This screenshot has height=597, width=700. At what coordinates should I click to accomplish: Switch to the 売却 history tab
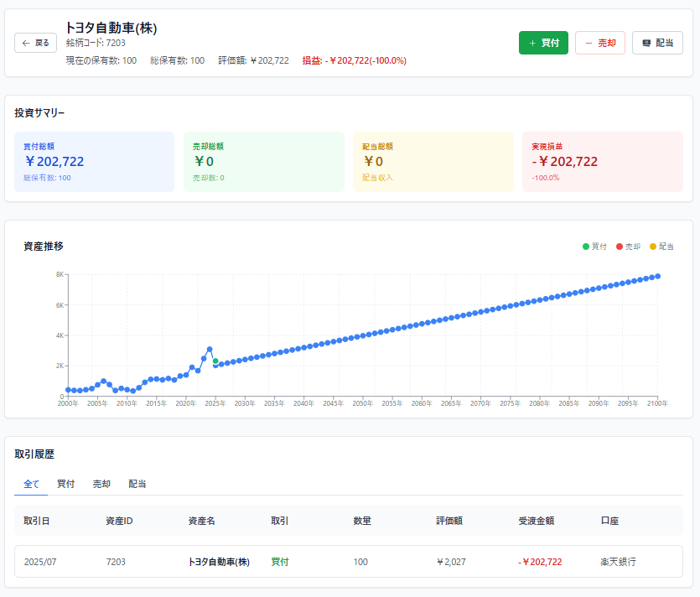pos(101,484)
